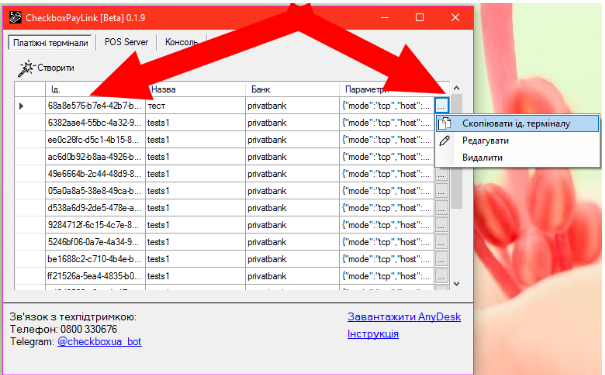Select the id cell 68a8e576-b7e4-42b7-b...
Screen dimensions: 605x375
(x=95, y=105)
